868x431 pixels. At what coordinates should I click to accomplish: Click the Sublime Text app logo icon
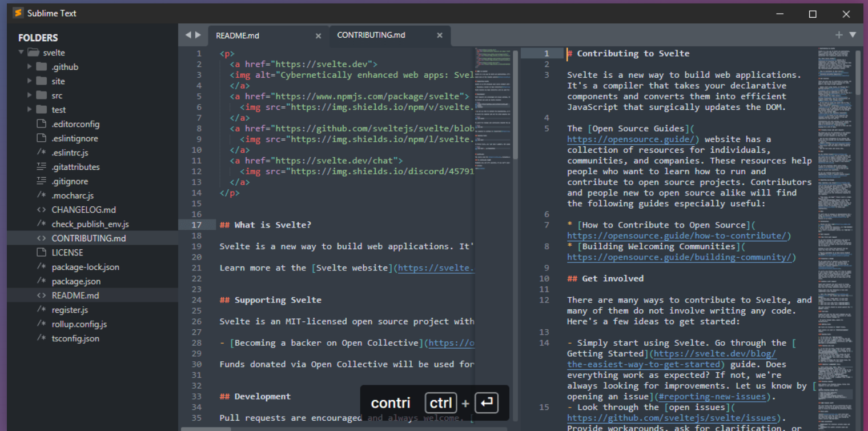[18, 13]
